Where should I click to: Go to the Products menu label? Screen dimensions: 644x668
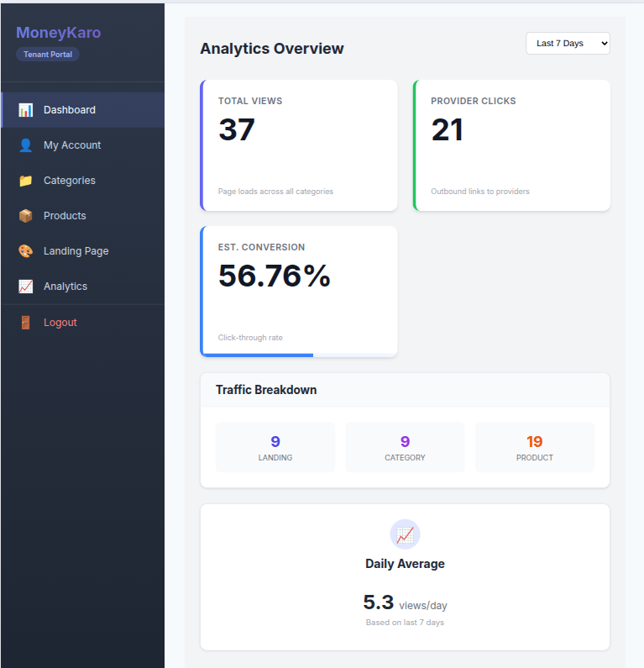pos(65,216)
